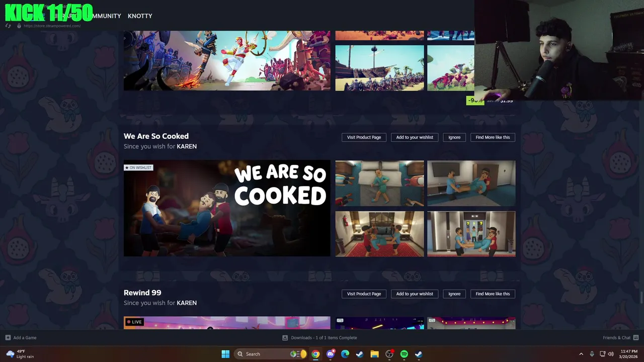Click the ON WISHLIST badge on We Are So Cooked
This screenshot has height=362, width=644.
(x=138, y=167)
